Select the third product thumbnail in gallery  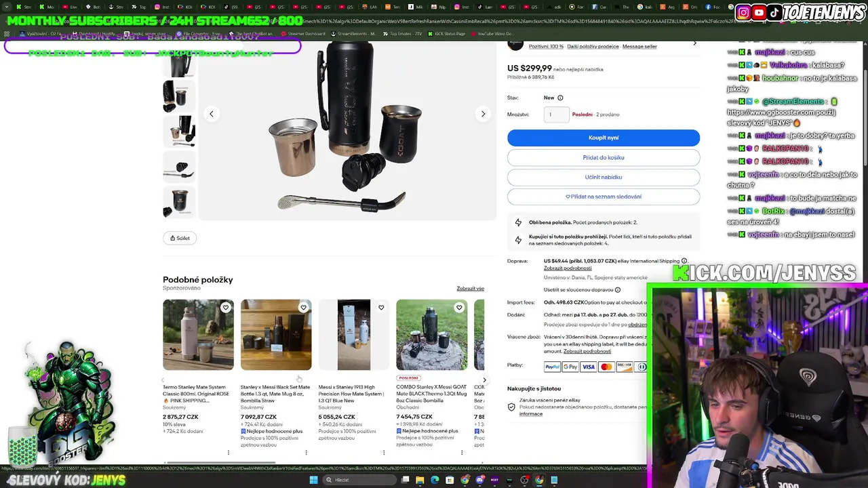pos(179,131)
